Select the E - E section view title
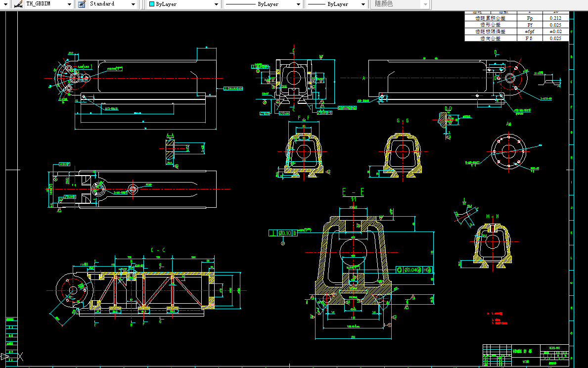This screenshot has height=368, width=588. click(353, 192)
